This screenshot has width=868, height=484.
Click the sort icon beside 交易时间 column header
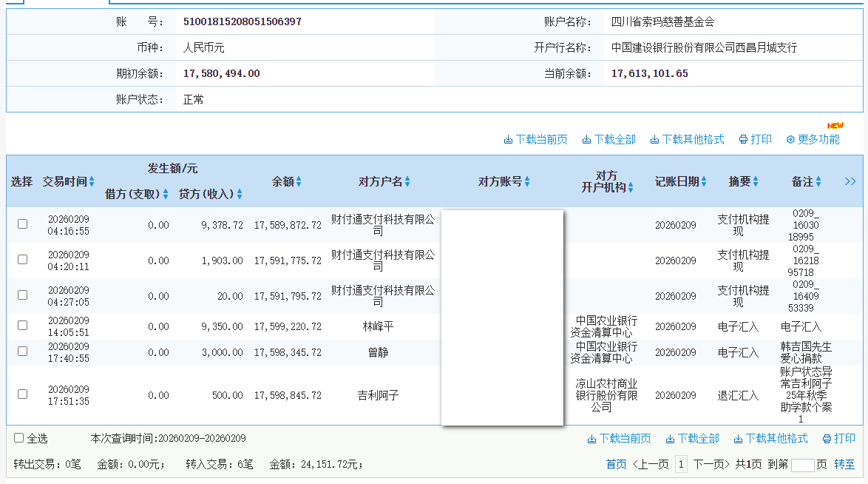[92, 181]
